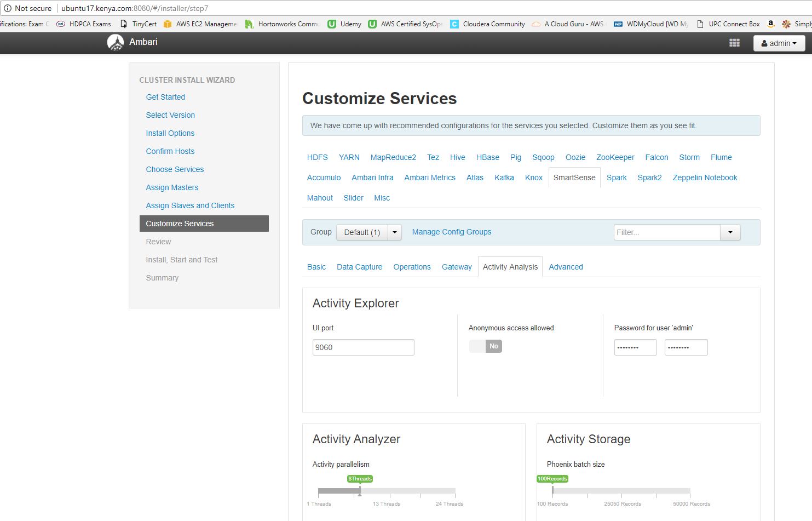Open Manage Config Groups
The height and width of the screenshot is (521, 812).
coord(451,232)
